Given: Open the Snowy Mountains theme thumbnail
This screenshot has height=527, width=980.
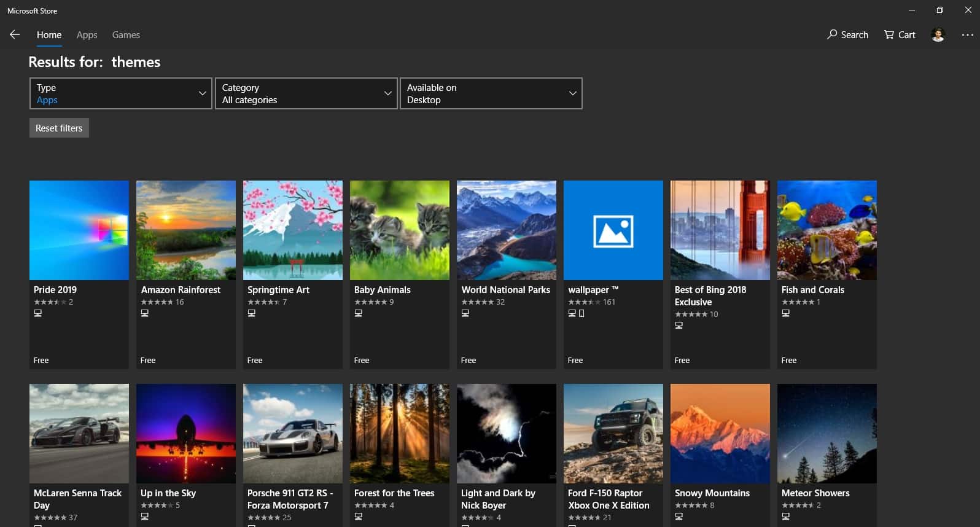Looking at the screenshot, I should pyautogui.click(x=720, y=434).
